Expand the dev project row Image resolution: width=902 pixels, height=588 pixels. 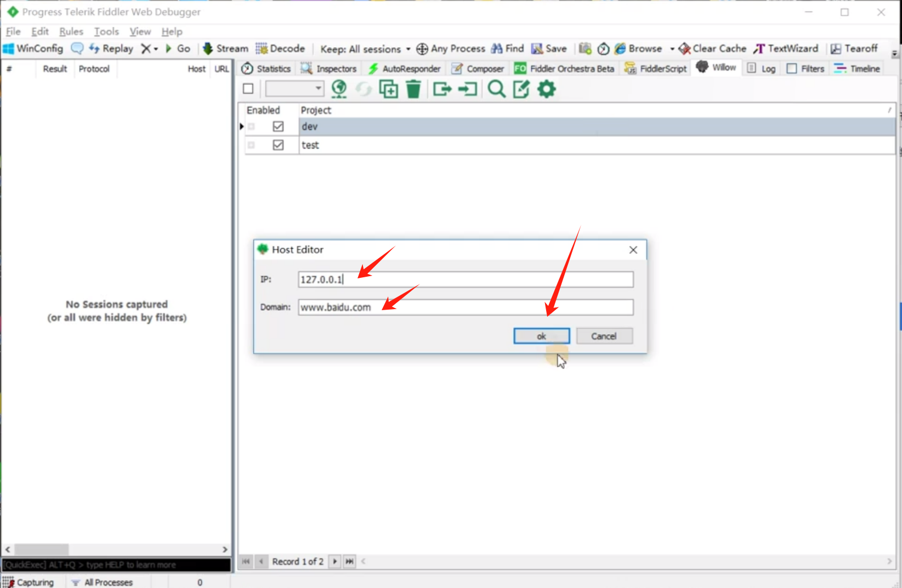pyautogui.click(x=251, y=127)
